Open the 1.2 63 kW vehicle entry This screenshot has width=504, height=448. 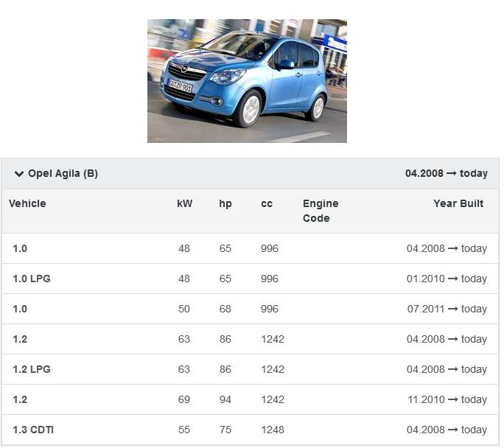tap(20, 339)
